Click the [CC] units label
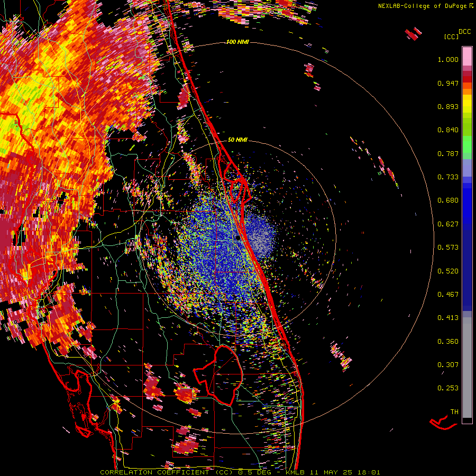 pos(451,36)
